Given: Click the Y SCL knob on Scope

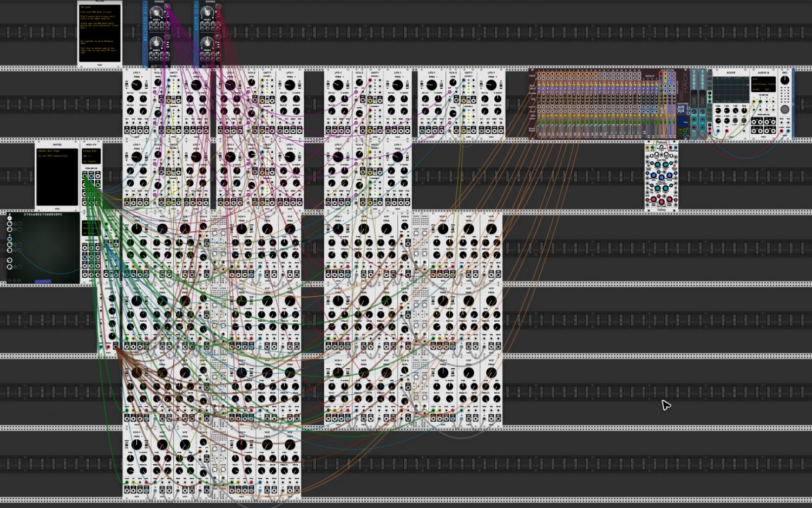Looking at the screenshot, I should pos(727,110).
